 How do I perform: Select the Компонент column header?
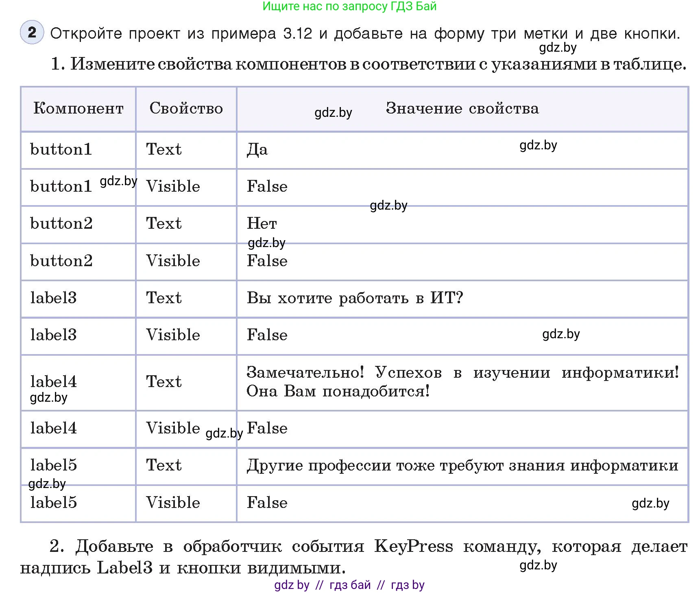coord(78,109)
